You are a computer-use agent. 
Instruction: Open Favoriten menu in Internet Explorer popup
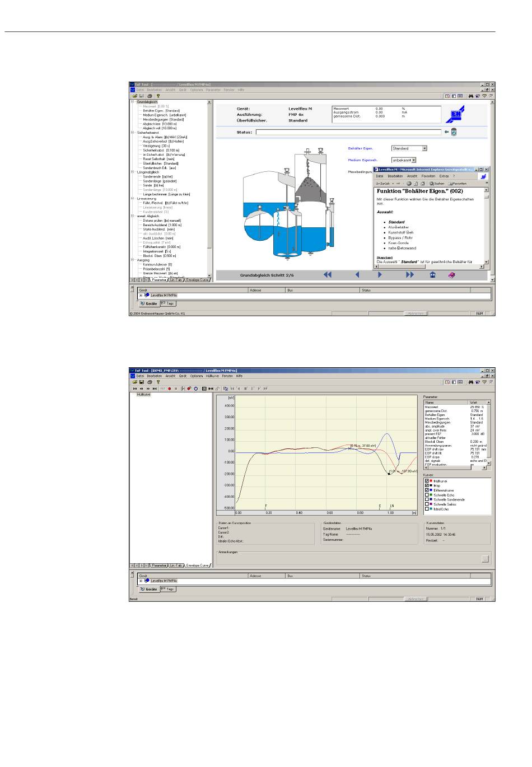(428, 176)
